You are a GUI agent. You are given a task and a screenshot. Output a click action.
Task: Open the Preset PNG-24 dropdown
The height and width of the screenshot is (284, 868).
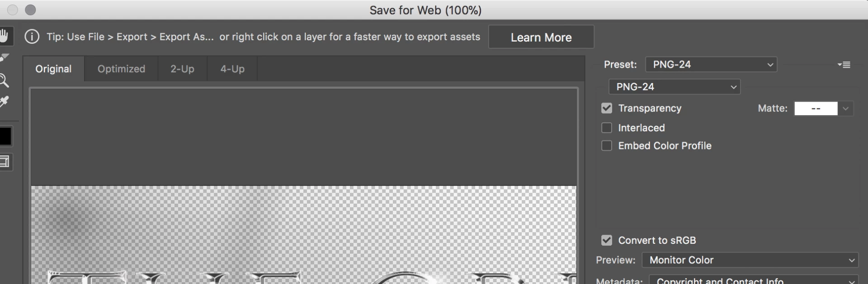click(711, 65)
